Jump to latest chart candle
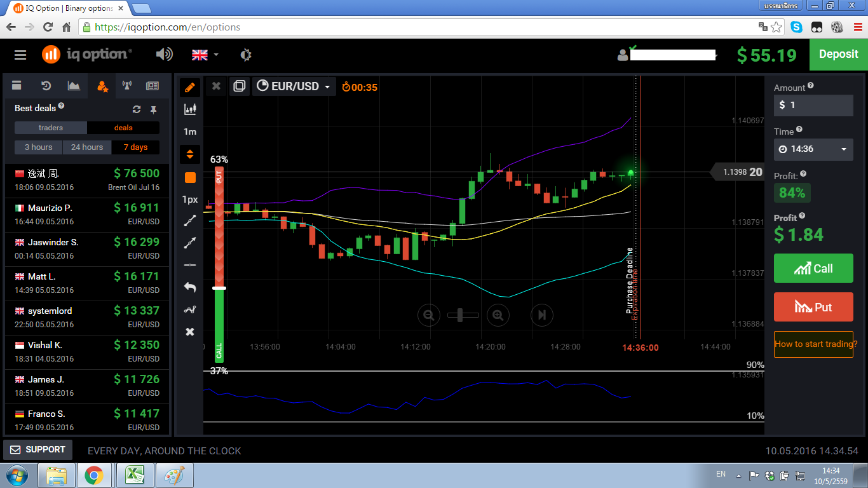The image size is (868, 488). (x=542, y=315)
